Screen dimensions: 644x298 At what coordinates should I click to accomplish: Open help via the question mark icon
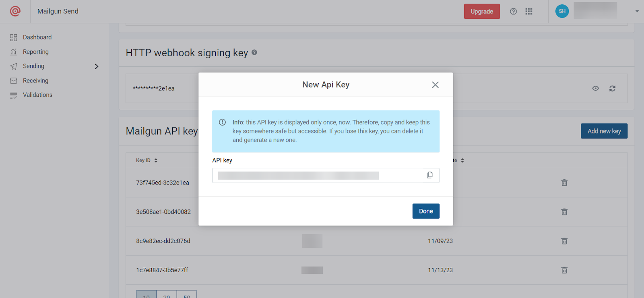[513, 11]
